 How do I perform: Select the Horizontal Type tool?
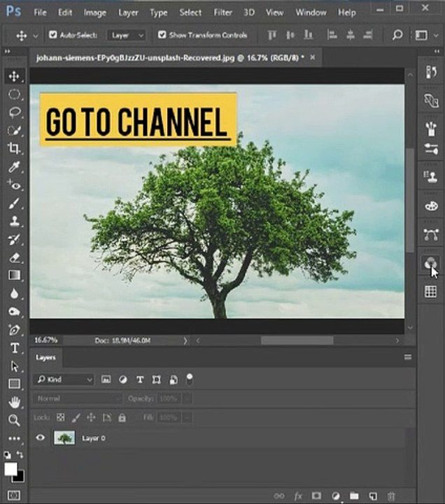point(15,348)
